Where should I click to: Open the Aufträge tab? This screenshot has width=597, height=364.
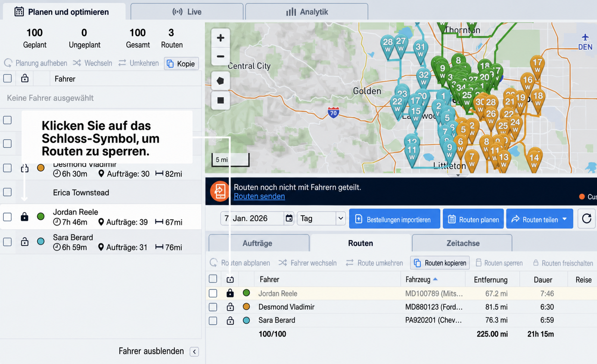coord(259,243)
